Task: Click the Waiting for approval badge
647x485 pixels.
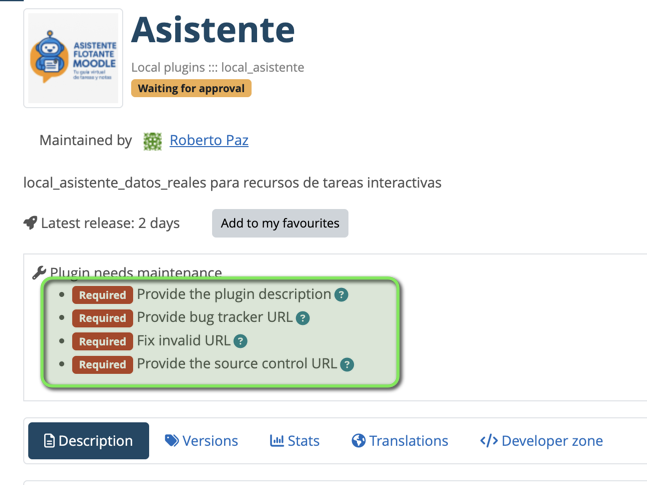Action: [x=191, y=88]
